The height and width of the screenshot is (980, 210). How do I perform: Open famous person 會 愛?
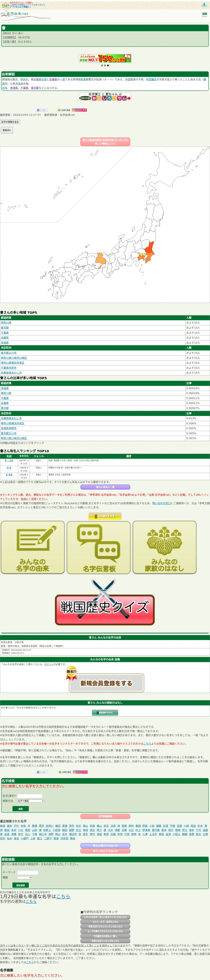click(x=9, y=468)
